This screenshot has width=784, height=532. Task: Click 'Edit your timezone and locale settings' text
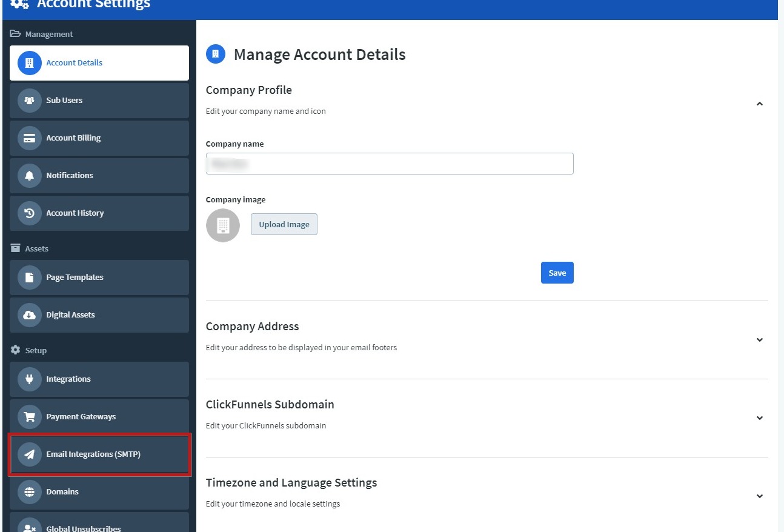(273, 504)
